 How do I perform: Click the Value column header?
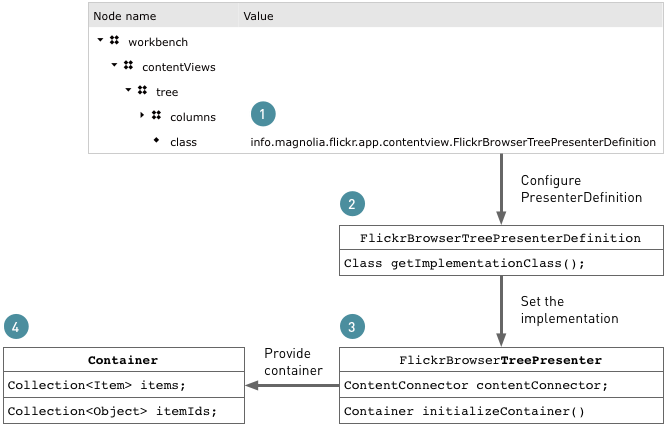pos(258,16)
